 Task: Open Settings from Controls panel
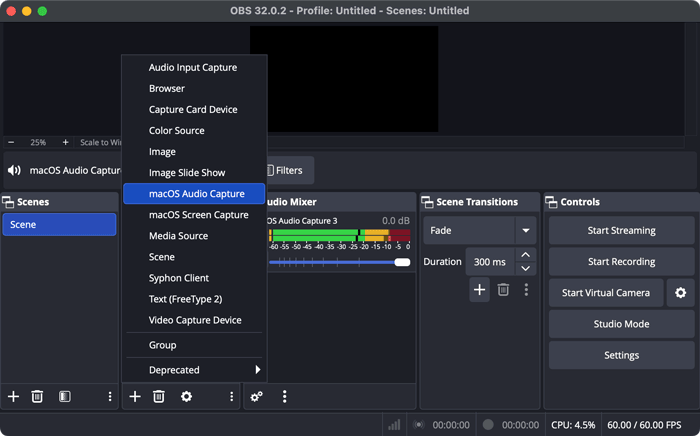tap(621, 355)
